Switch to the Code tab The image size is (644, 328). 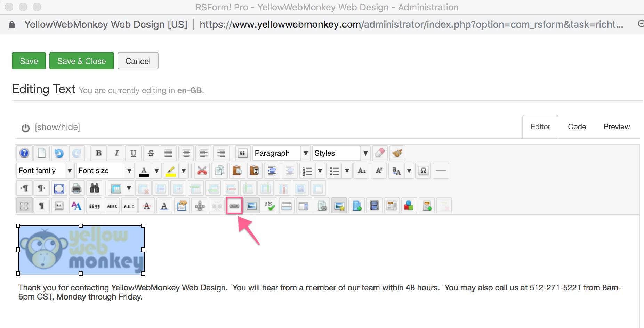click(x=577, y=127)
